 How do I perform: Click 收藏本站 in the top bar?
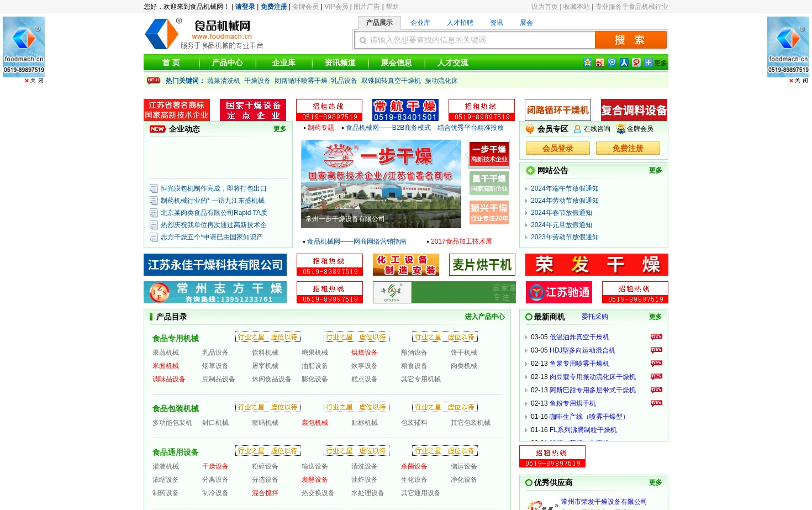point(577,7)
